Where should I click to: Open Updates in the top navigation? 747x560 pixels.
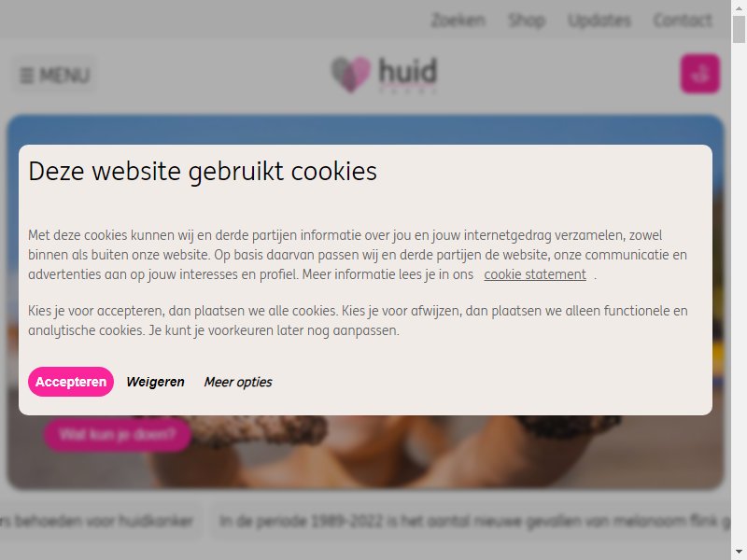pyautogui.click(x=599, y=21)
